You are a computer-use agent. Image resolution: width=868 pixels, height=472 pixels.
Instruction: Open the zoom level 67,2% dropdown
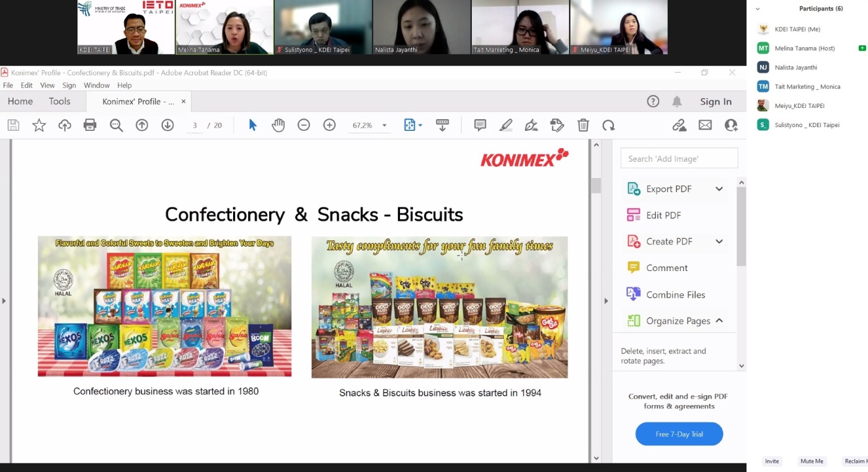tap(384, 126)
